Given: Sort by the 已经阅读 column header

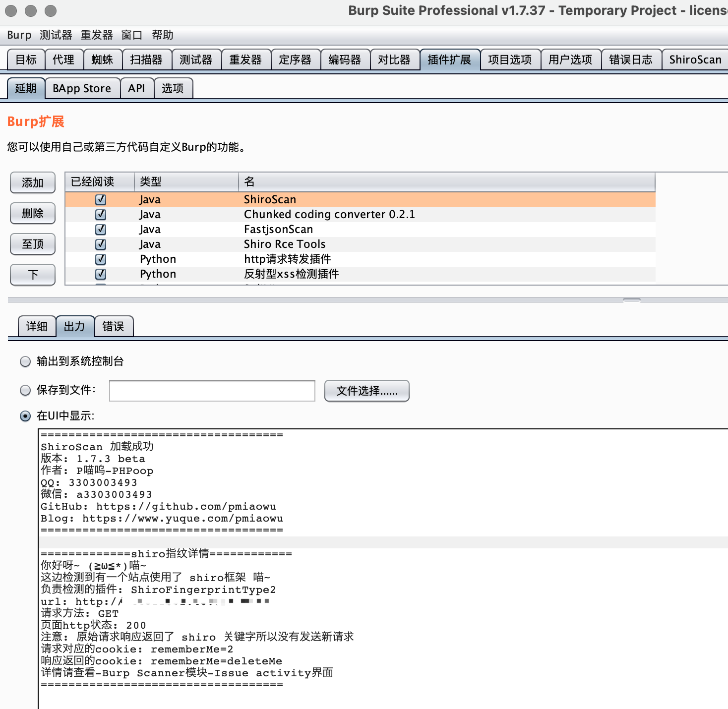Looking at the screenshot, I should (x=100, y=182).
